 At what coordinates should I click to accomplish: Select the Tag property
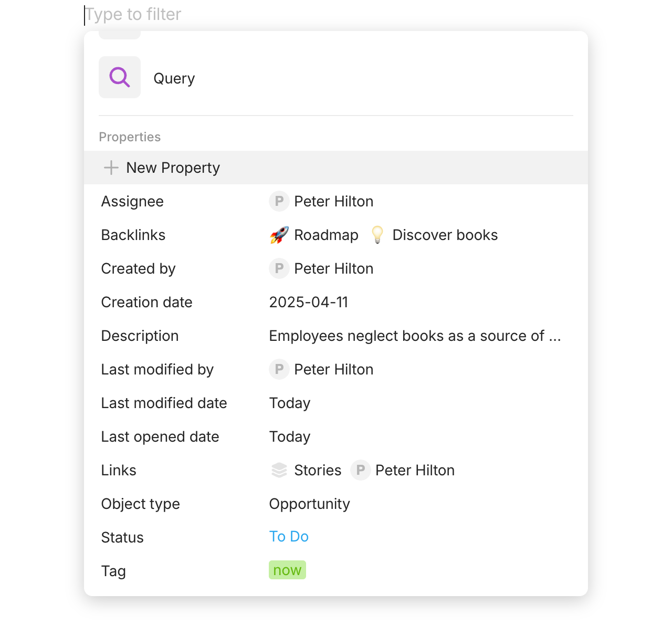[113, 571]
